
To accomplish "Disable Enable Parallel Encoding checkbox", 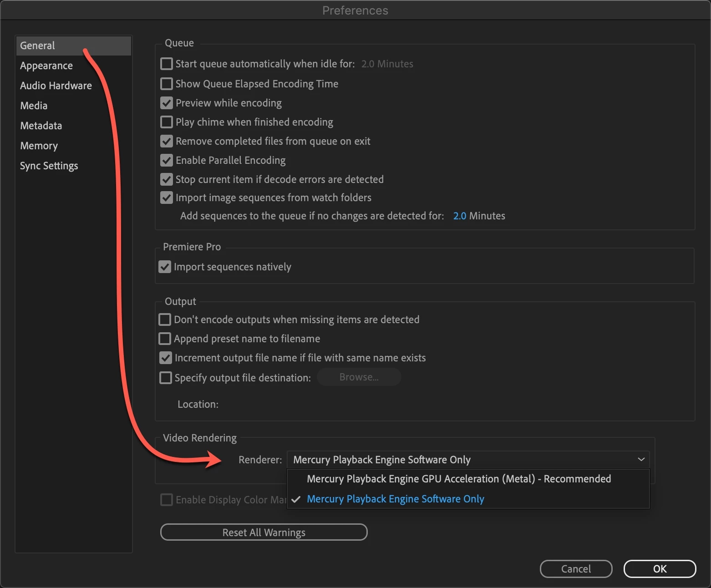I will pos(167,160).
